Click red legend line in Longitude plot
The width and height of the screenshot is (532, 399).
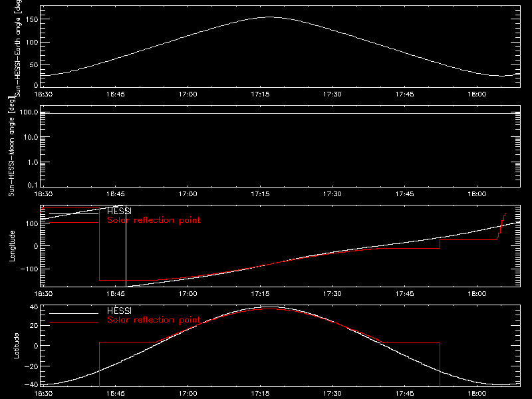tap(74, 222)
